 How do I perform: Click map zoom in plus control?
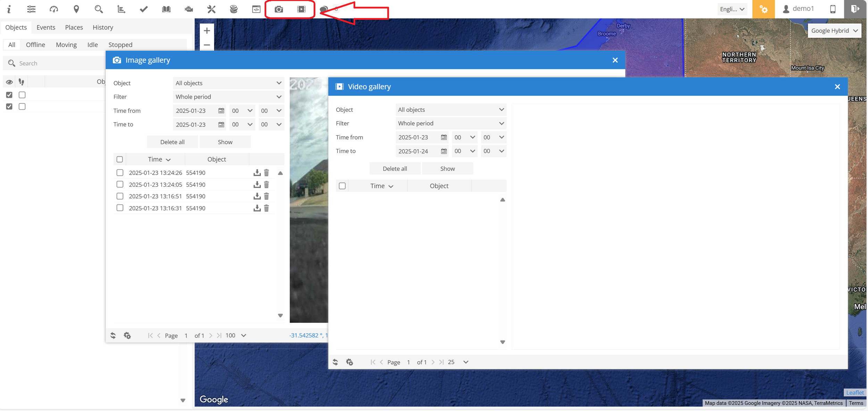[x=207, y=31]
